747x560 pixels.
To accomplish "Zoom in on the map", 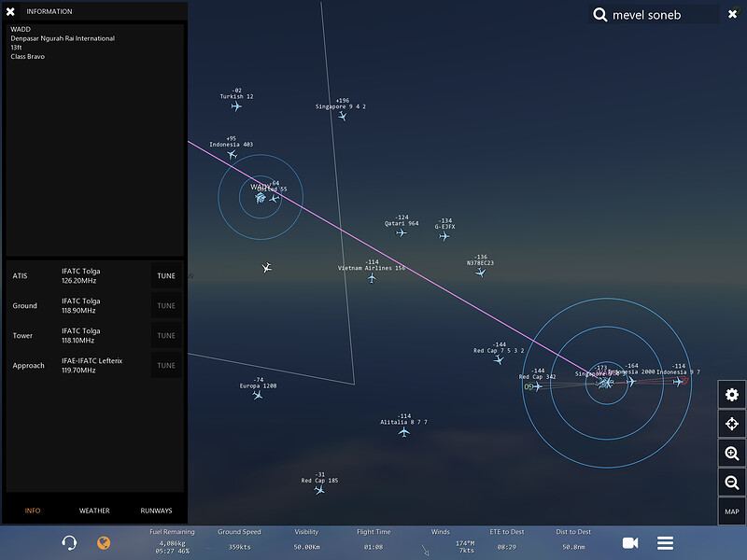I will pyautogui.click(x=732, y=454).
